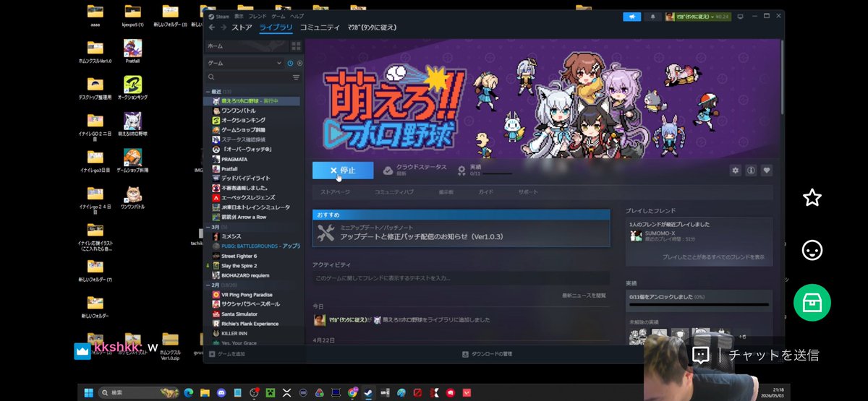Image resolution: width=868 pixels, height=401 pixels.
Task: Open 実績 achievements gear icon
Action: (x=461, y=171)
